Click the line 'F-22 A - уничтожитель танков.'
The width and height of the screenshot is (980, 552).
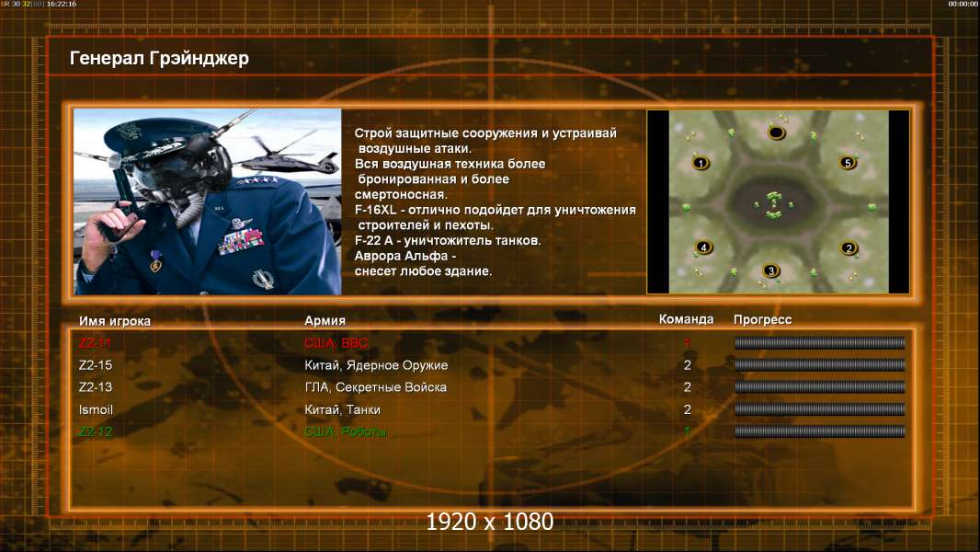(448, 241)
